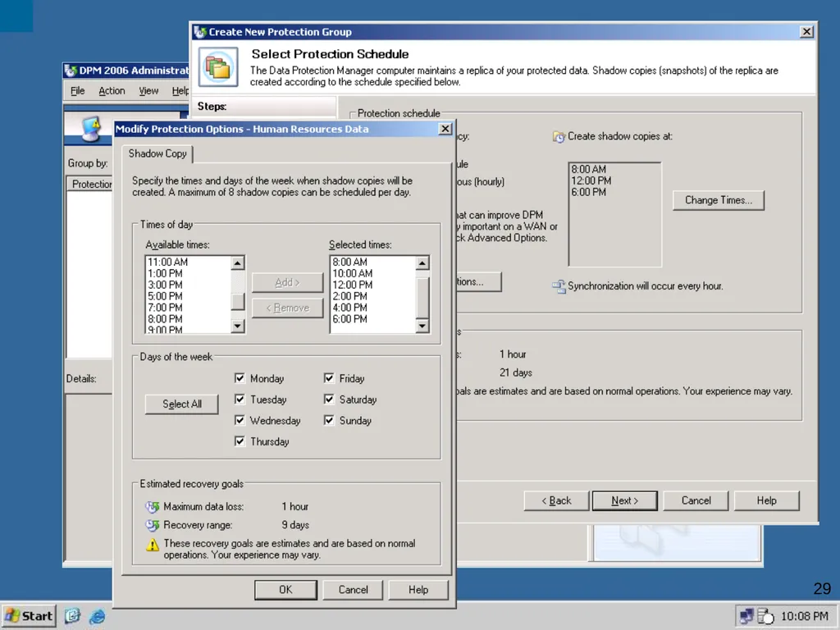Open the File menu in DPM Administrator
The image size is (840, 630).
point(78,91)
